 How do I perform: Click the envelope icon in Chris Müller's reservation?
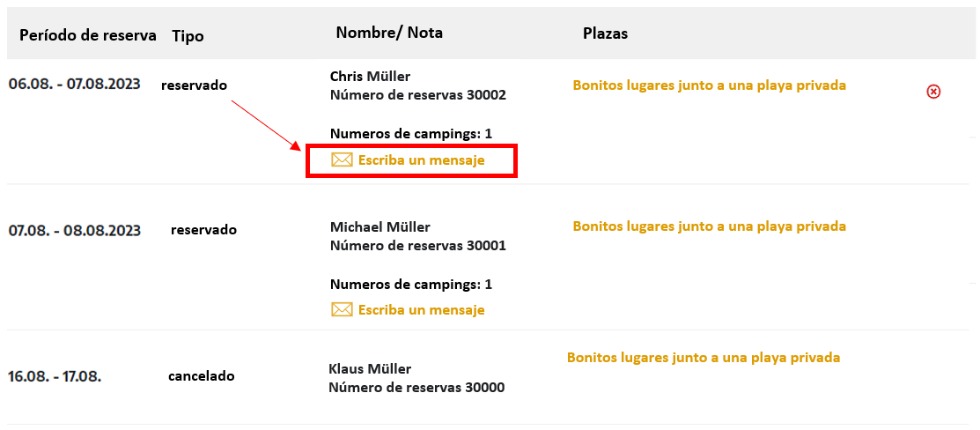tap(342, 160)
